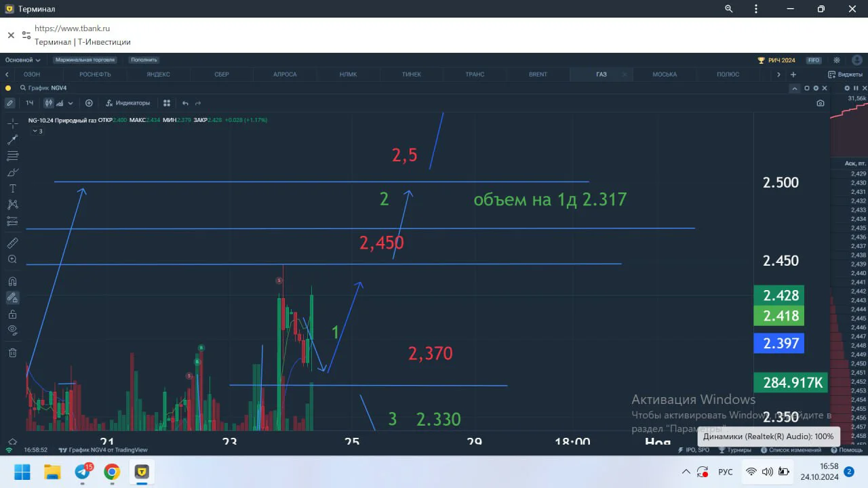Image resolution: width=868 pixels, height=488 pixels.
Task: Collapse the chart widget header
Action: pyautogui.click(x=796, y=88)
